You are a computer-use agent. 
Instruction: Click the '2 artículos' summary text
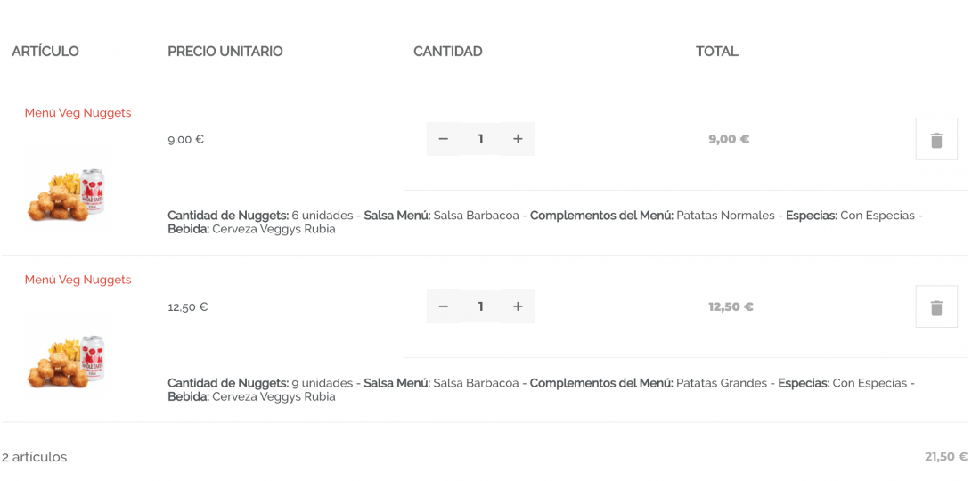pyautogui.click(x=35, y=457)
